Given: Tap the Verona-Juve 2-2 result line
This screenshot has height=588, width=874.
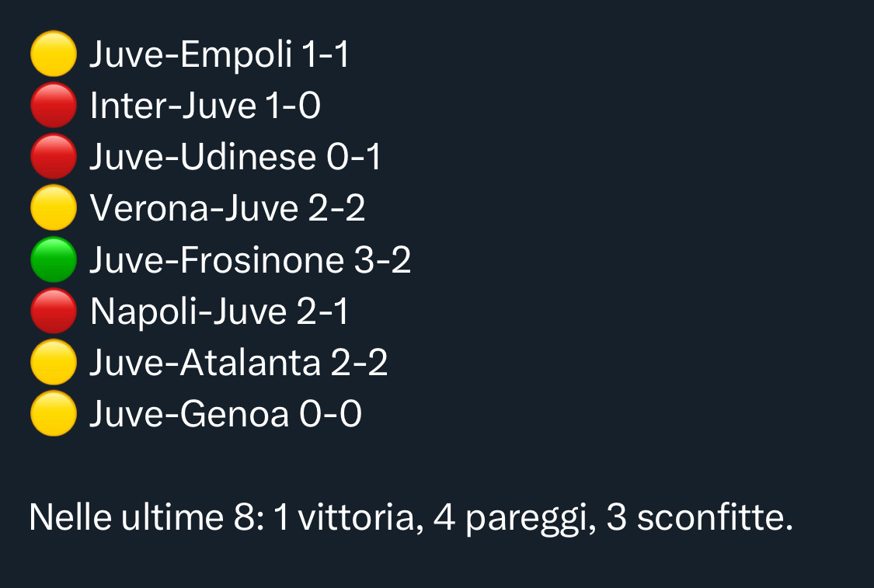Looking at the screenshot, I should click(x=227, y=209).
